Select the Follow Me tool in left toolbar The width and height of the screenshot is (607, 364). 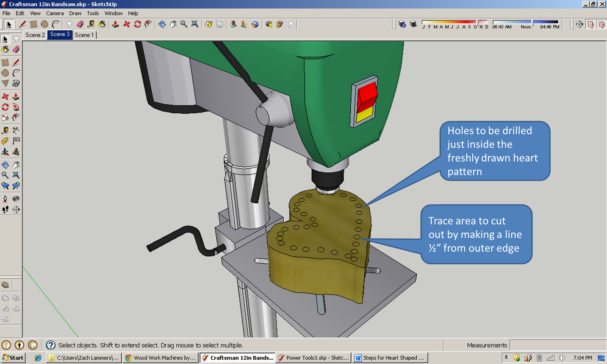16,107
